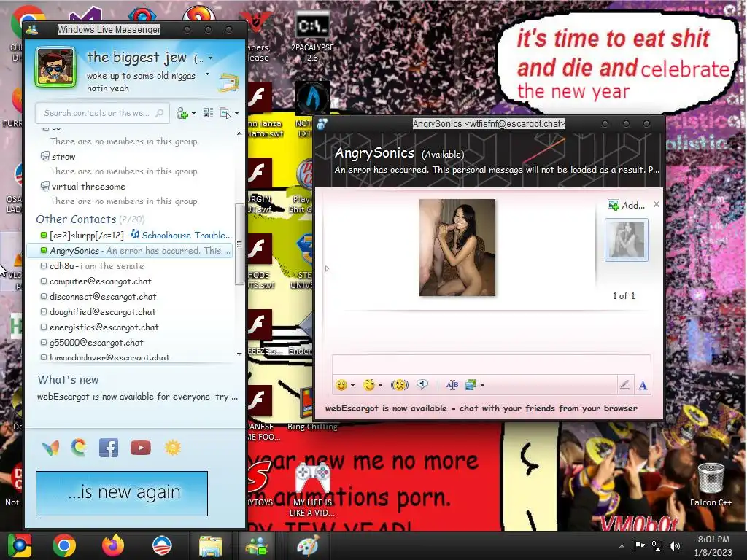747x560 pixels.
Task: Open Chrome from the taskbar
Action: click(x=64, y=545)
